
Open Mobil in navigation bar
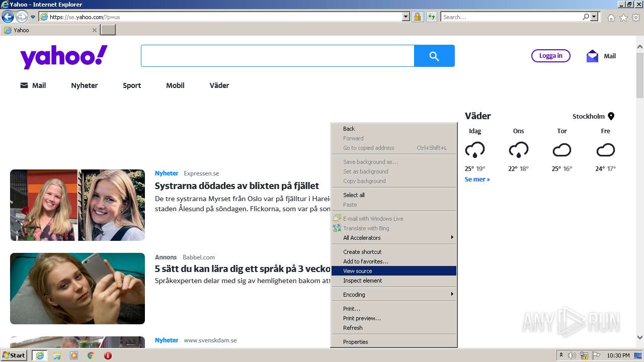(x=175, y=85)
